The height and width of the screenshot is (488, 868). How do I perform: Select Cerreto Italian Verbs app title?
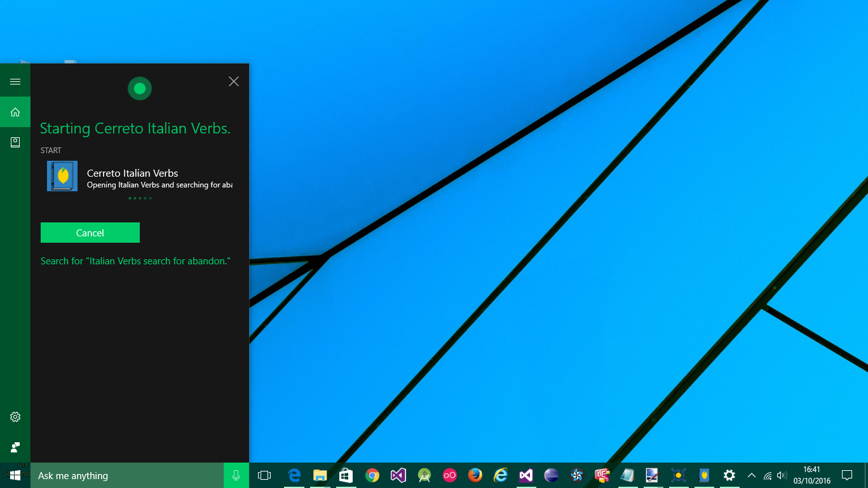(x=132, y=173)
